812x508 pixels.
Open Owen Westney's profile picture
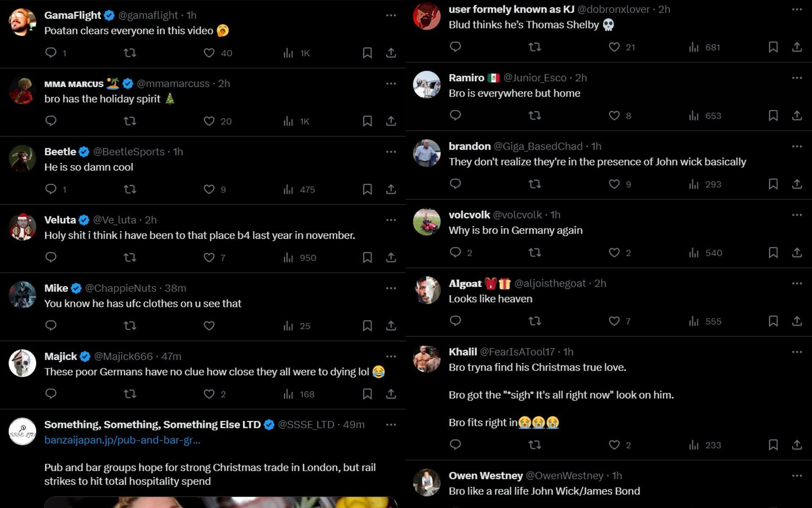point(427,483)
